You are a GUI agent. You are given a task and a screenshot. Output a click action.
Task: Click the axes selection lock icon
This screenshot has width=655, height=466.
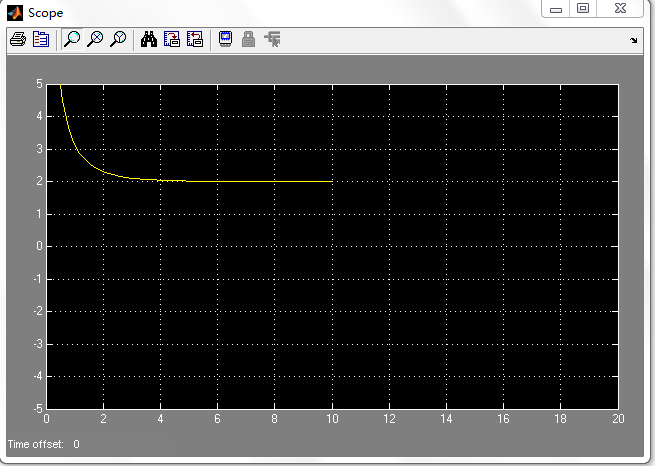(249, 39)
